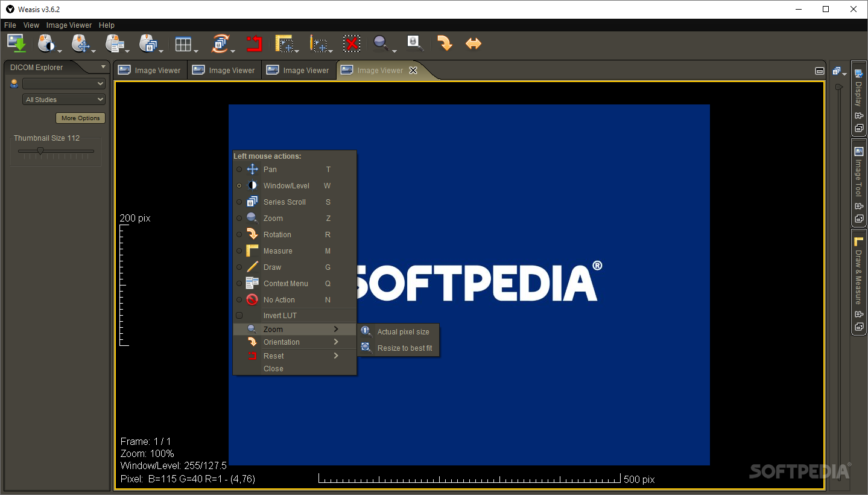
Task: Open the empty patient combo box
Action: pyautogui.click(x=64, y=83)
